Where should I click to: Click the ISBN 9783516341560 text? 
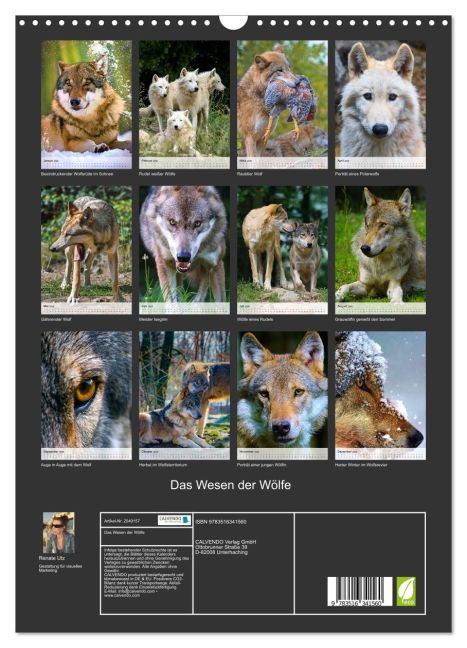221,522
